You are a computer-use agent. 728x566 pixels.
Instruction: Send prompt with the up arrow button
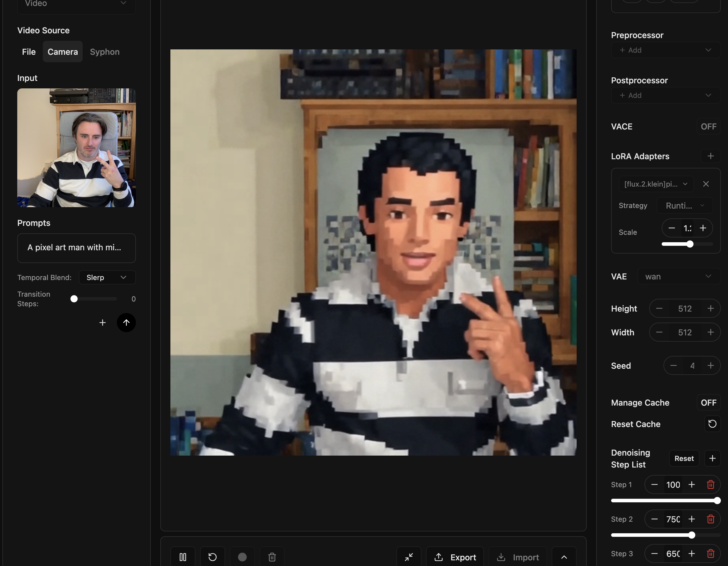[126, 322]
